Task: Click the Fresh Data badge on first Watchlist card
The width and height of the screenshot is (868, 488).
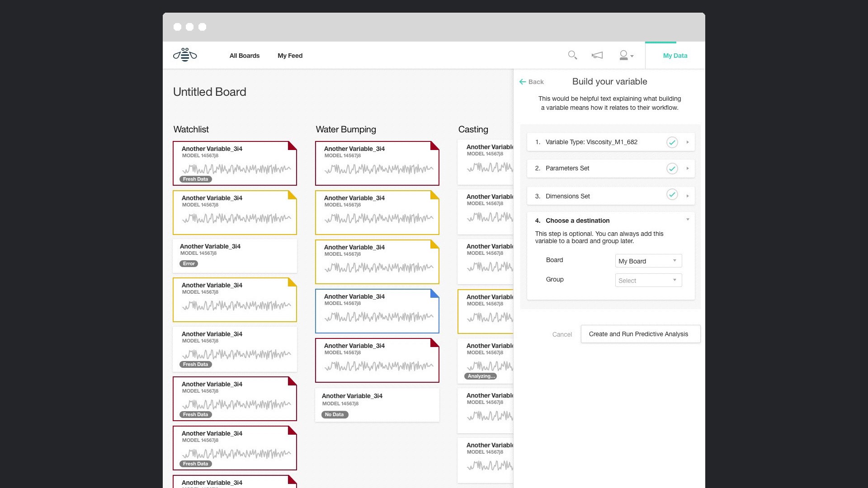Action: coord(196,179)
